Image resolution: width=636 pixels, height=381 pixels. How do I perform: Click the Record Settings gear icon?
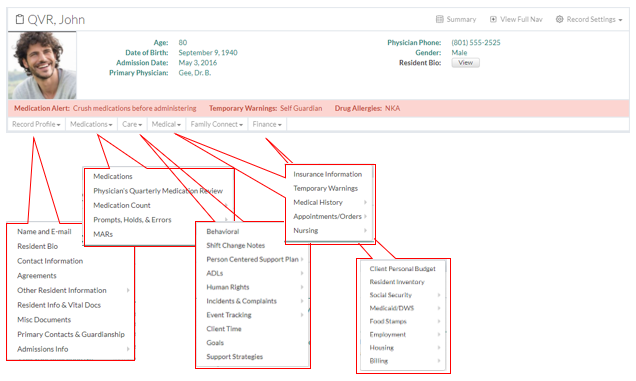click(x=559, y=19)
